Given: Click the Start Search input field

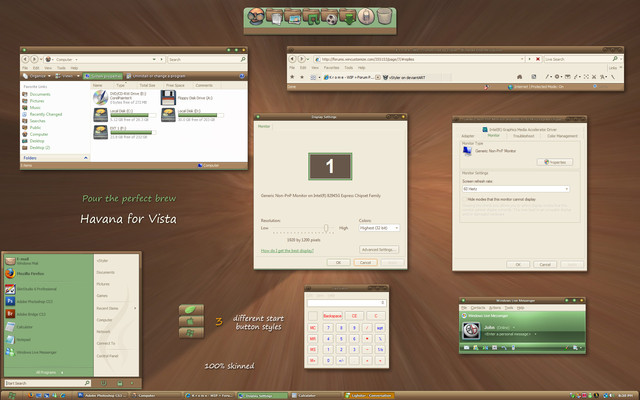Looking at the screenshot, I should click(47, 383).
